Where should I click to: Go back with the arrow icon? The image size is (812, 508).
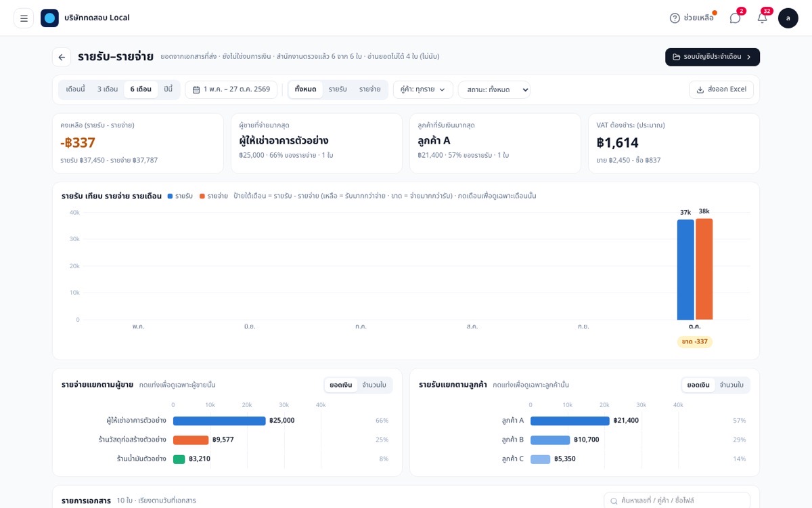[62, 57]
